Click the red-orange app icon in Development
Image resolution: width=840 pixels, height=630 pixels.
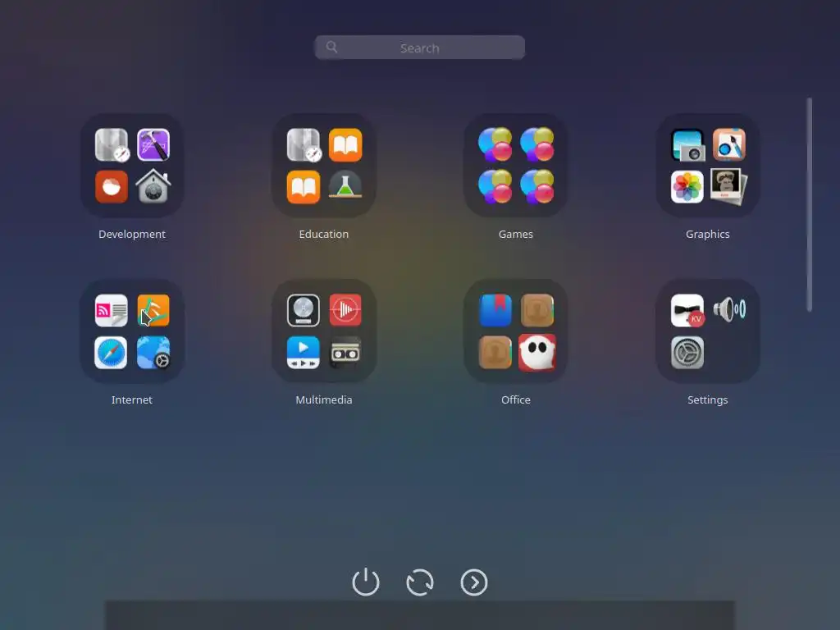[112, 187]
